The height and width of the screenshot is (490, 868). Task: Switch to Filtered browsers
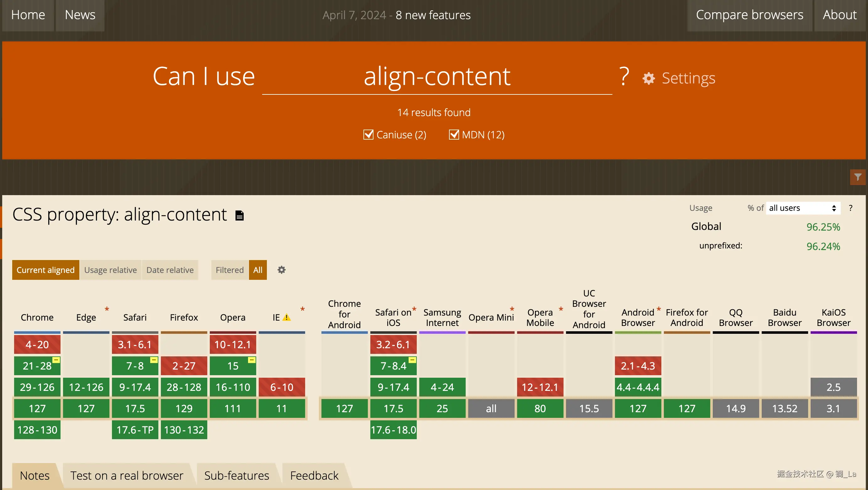pos(230,270)
